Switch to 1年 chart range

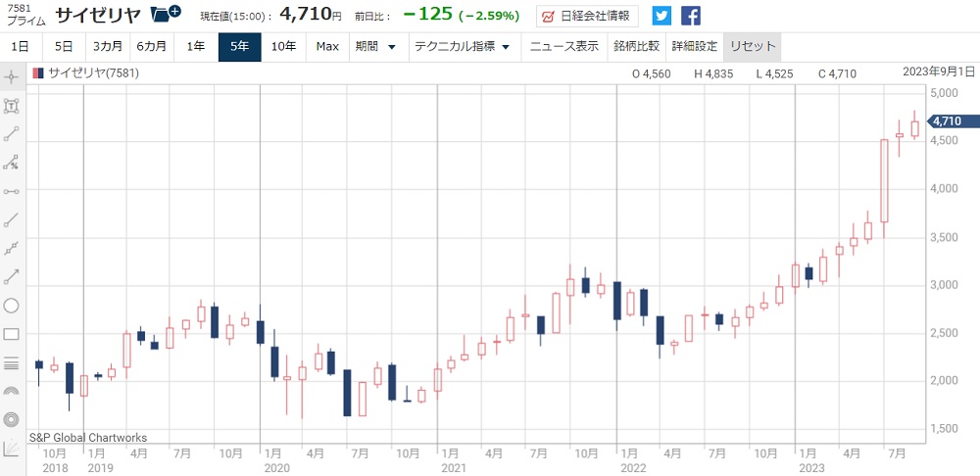pos(196,47)
